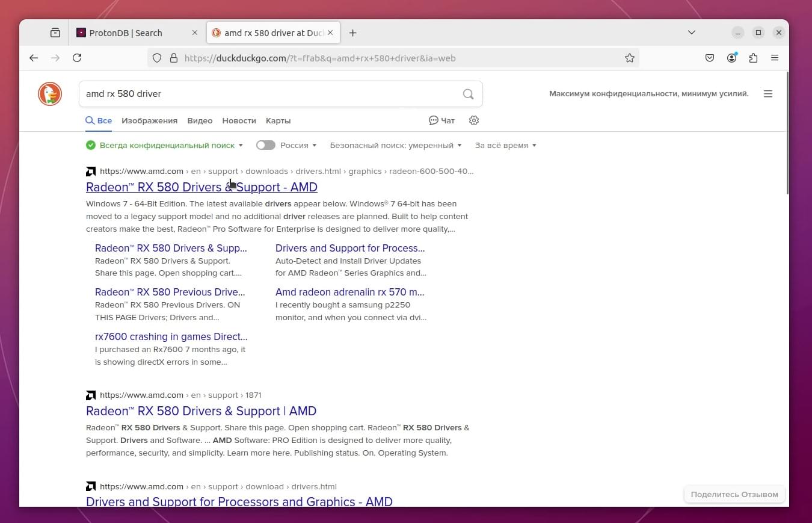Open Radeon RX 580 Drivers & Support - AMD
Image resolution: width=812 pixels, height=523 pixels.
point(201,187)
